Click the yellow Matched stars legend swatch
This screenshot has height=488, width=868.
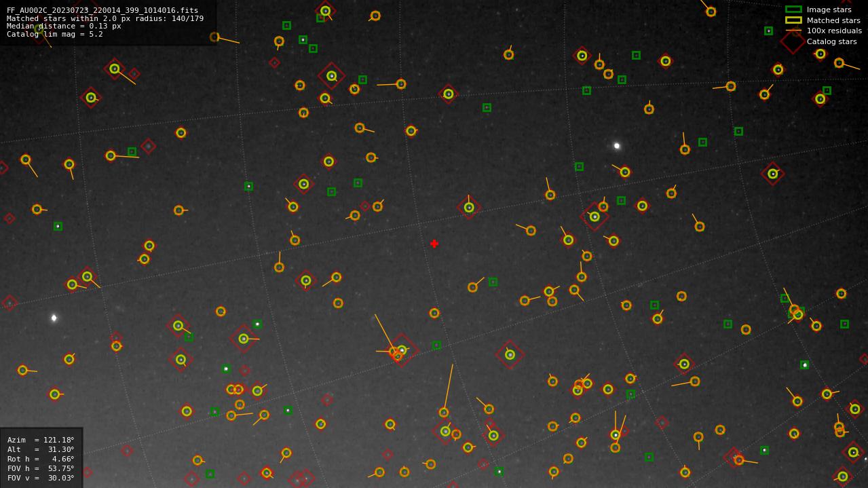coord(793,20)
